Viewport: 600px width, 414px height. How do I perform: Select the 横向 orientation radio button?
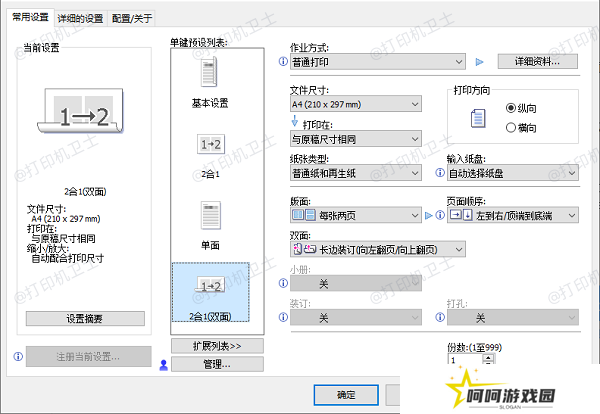click(510, 127)
